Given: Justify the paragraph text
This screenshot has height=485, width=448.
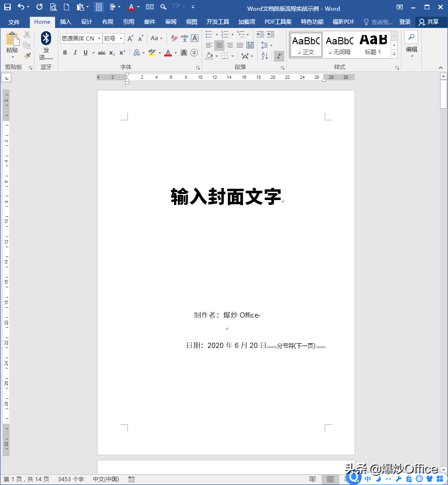Looking at the screenshot, I should [240, 45].
